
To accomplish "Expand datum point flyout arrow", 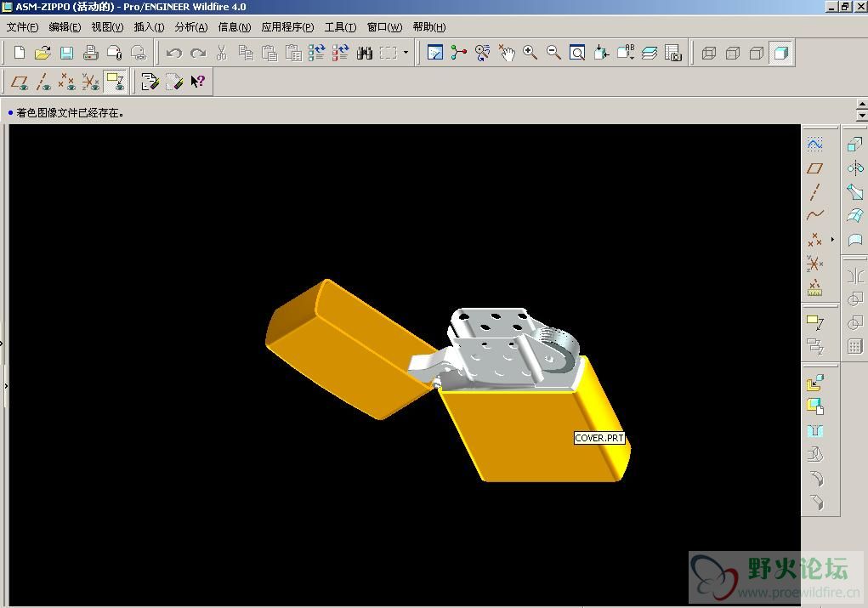I will click(x=832, y=239).
